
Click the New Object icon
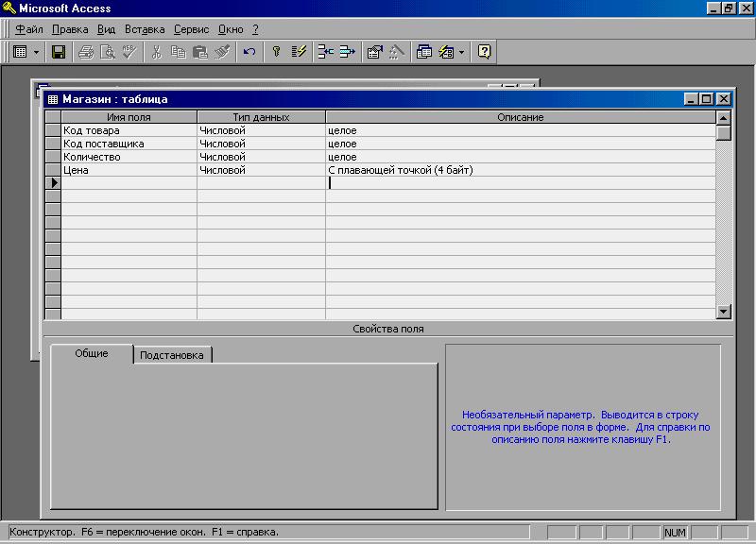click(x=446, y=52)
